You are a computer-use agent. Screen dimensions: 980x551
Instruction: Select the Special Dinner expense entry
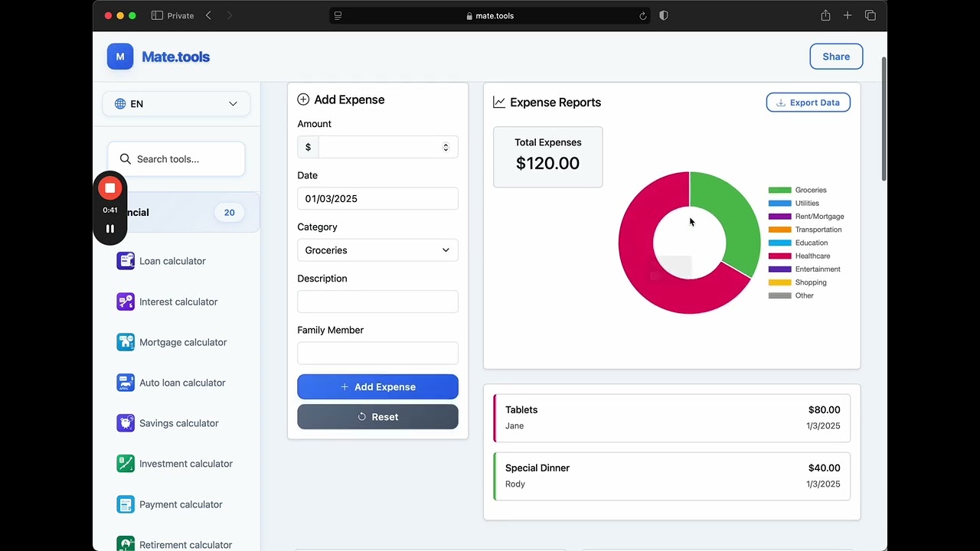pyautogui.click(x=671, y=476)
